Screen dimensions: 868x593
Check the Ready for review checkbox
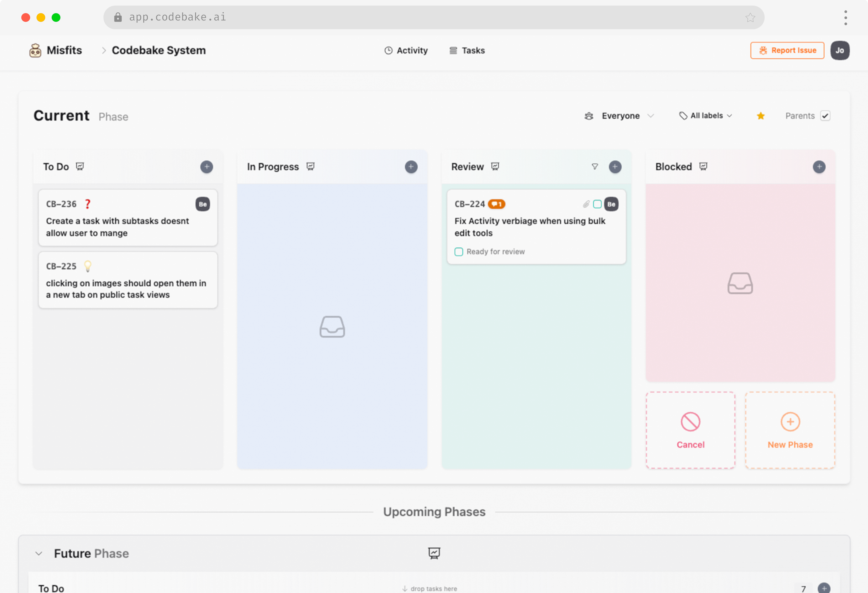[x=459, y=252]
